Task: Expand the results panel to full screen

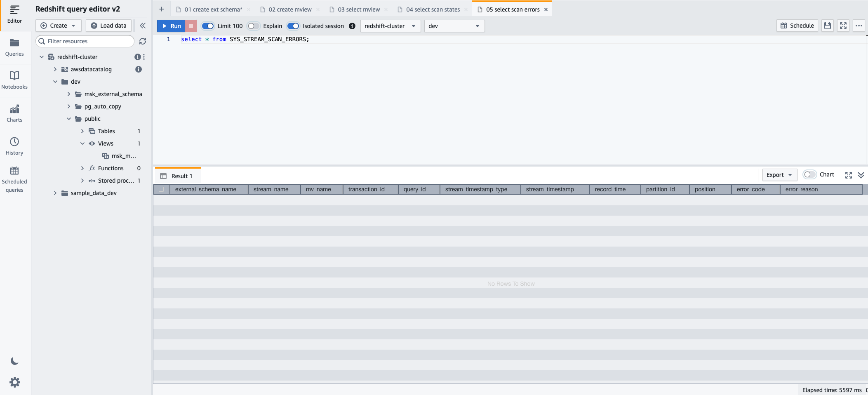Action: point(849,175)
